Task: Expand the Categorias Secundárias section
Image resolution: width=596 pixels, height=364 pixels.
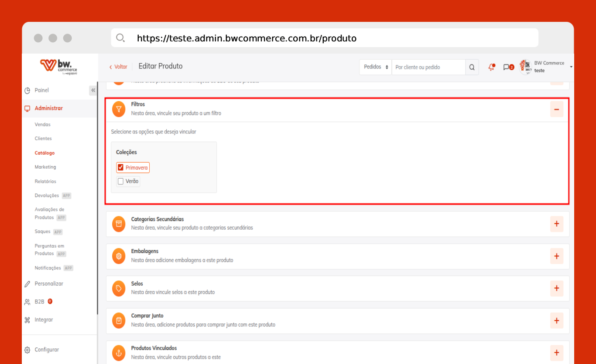Action: [x=556, y=224]
